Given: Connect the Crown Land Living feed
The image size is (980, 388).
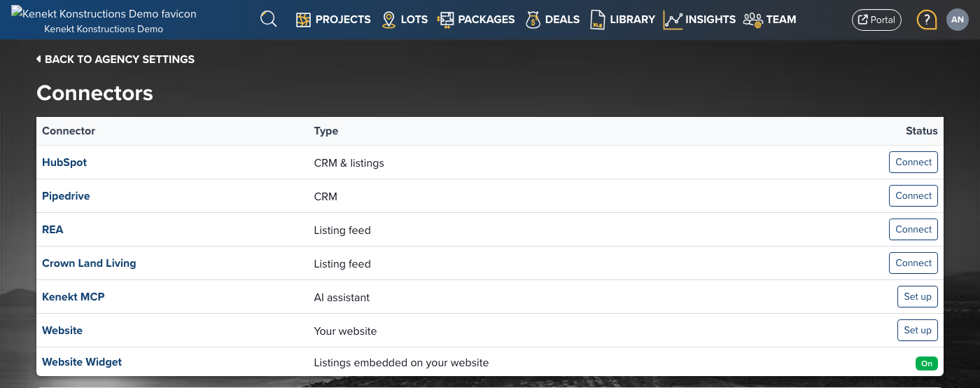Looking at the screenshot, I should tap(913, 263).
